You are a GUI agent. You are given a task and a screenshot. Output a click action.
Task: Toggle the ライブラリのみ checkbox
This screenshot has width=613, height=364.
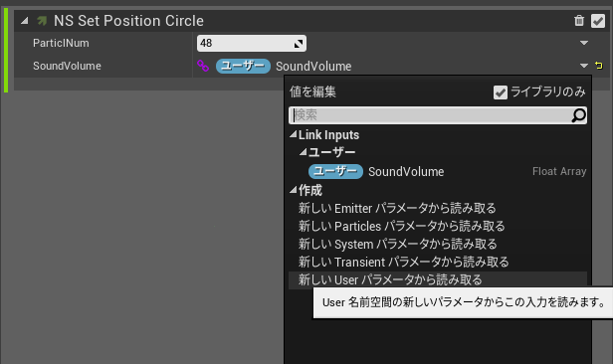(x=500, y=92)
